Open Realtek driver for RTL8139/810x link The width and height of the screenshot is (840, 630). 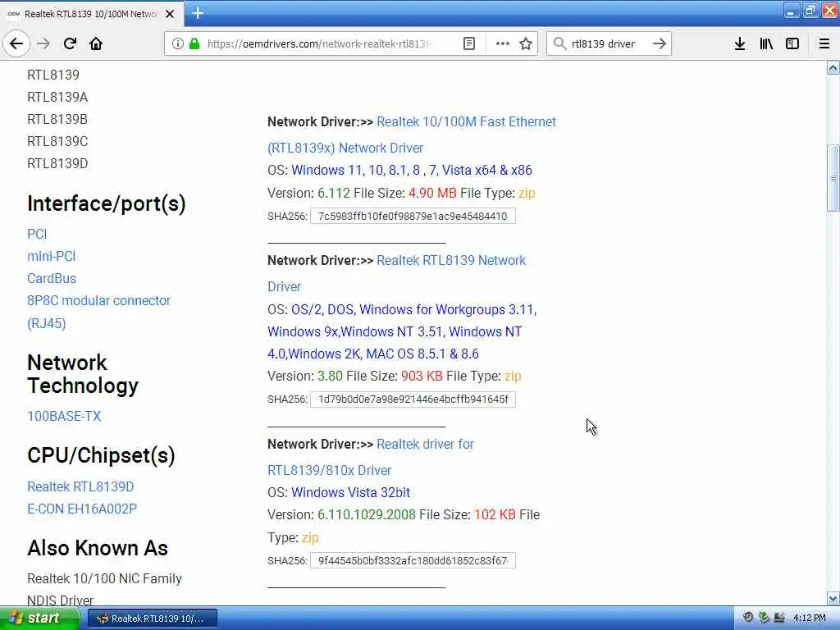tap(371, 457)
